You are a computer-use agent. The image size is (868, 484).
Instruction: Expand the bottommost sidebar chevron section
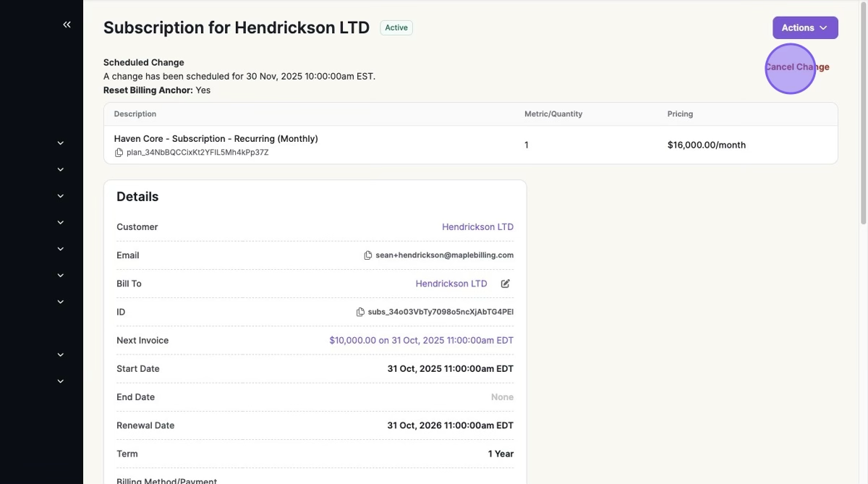point(61,381)
